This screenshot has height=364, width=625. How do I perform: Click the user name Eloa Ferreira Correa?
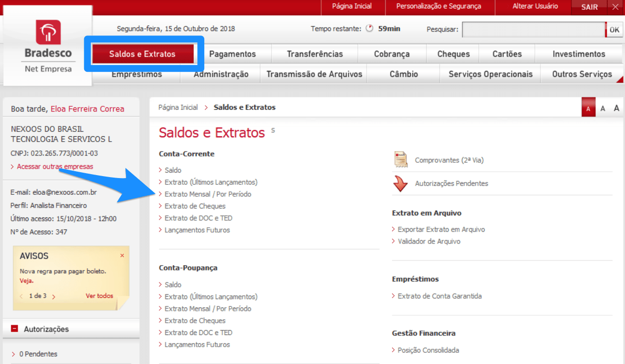pos(88,109)
